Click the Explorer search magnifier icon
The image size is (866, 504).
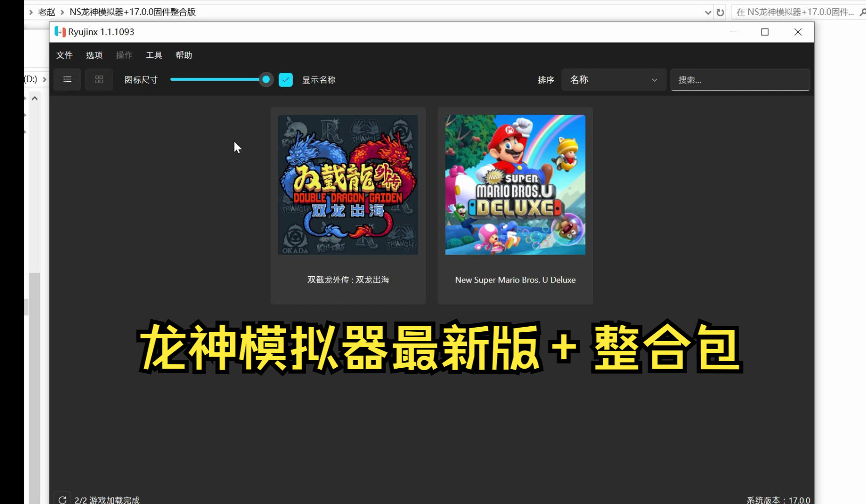[862, 12]
